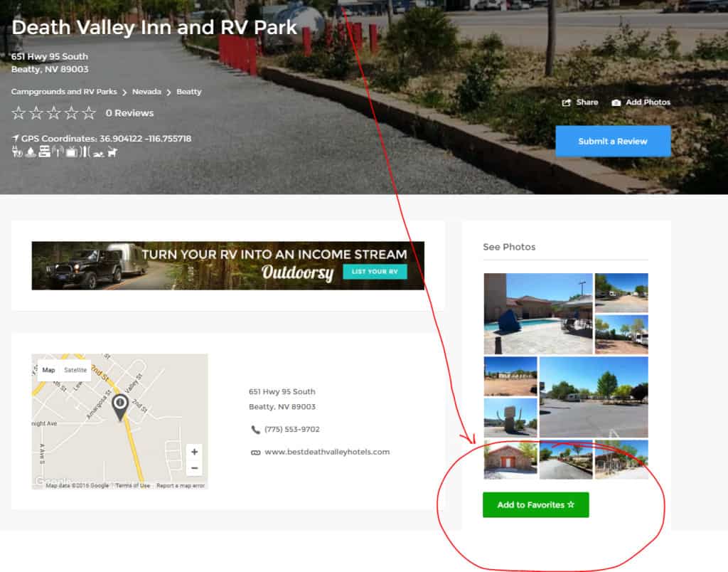This screenshot has width=728, height=572.
Task: Select the Map view toggle
Action: (x=49, y=370)
